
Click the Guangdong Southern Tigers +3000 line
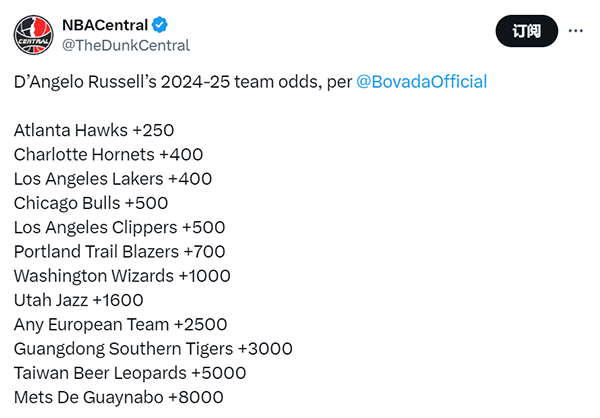point(153,349)
